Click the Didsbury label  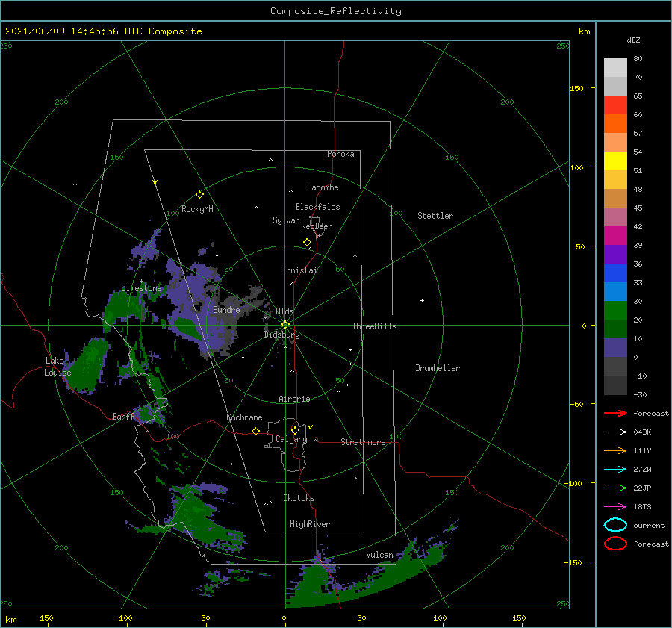pos(282,335)
